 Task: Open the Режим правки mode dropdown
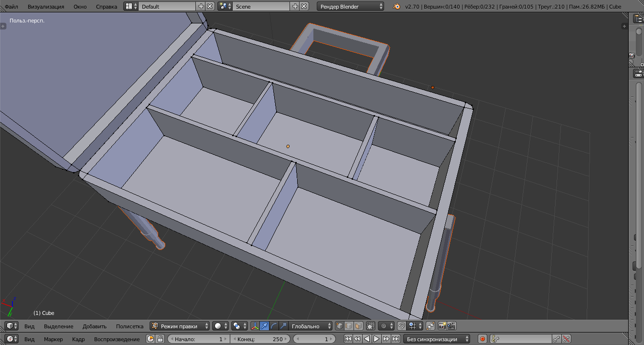[180, 326]
